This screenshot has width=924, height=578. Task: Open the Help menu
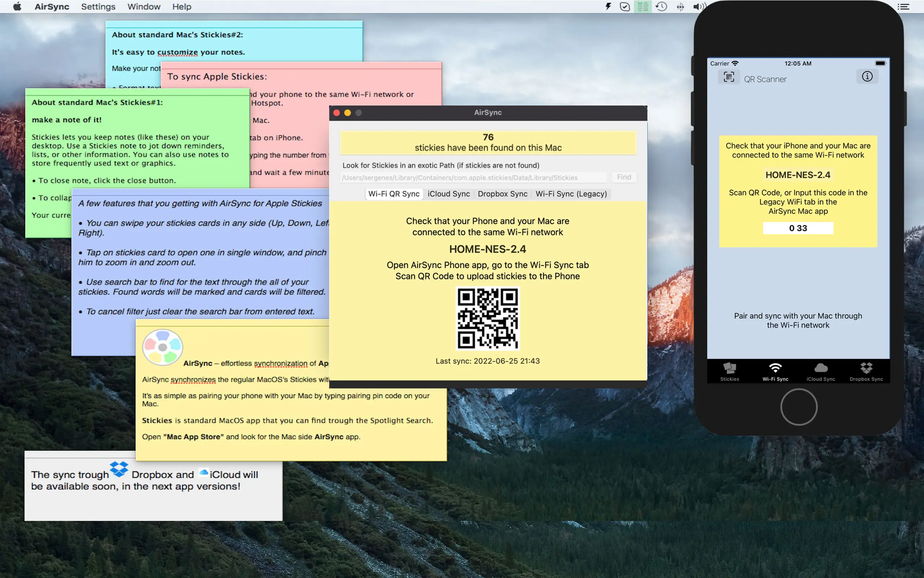(181, 7)
